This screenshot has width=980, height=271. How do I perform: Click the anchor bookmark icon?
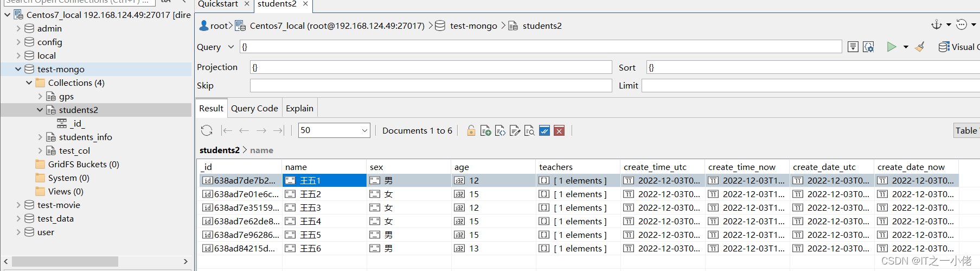tap(936, 24)
